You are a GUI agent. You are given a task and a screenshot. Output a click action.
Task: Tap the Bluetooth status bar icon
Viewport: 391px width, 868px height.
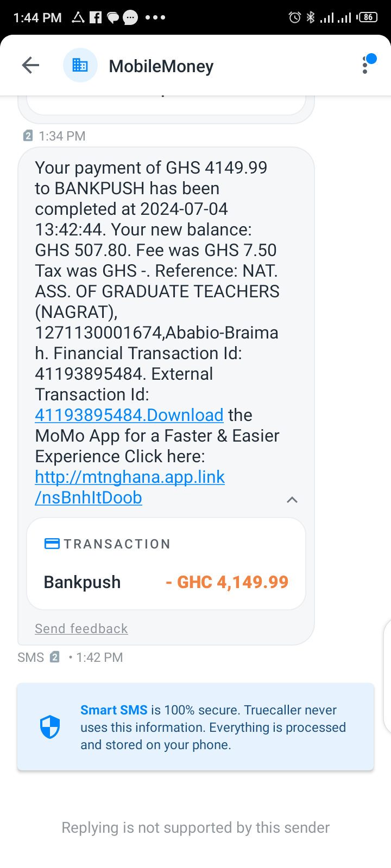point(311,17)
